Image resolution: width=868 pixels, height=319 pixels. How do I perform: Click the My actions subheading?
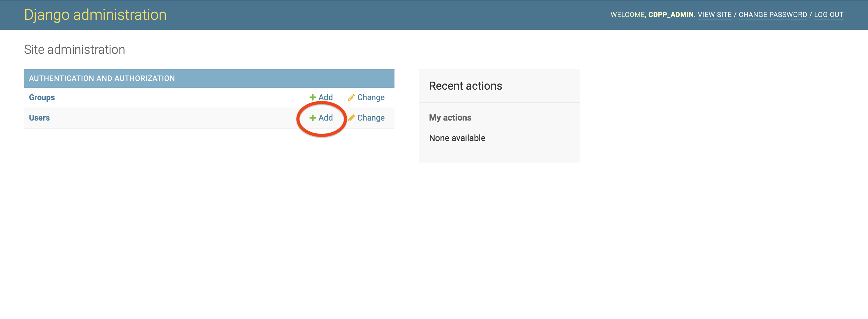450,118
